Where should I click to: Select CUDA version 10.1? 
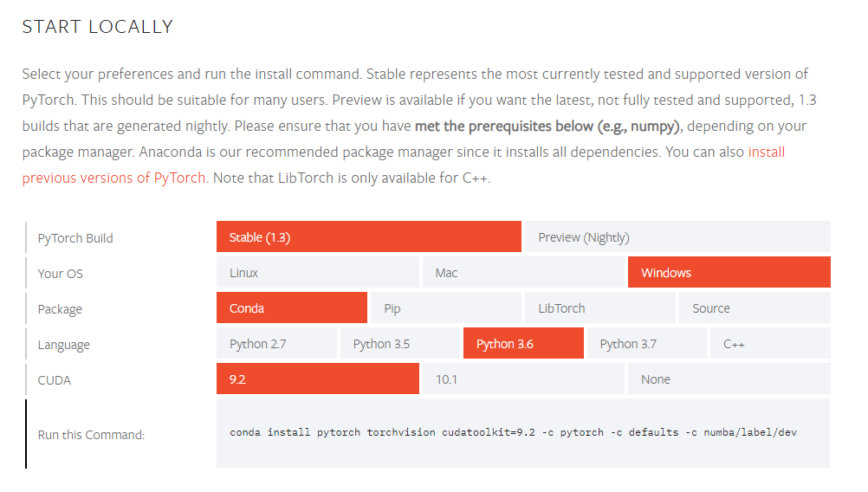pos(523,379)
